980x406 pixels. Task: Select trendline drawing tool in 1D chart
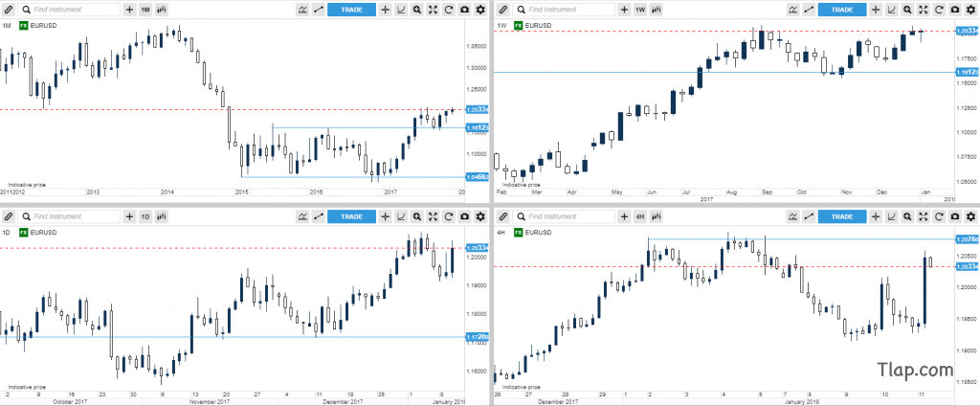pos(319,216)
